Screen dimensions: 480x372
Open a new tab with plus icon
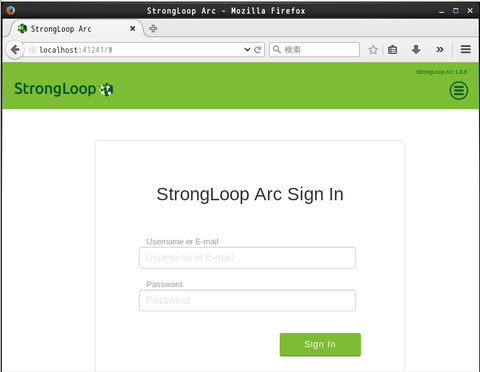click(153, 29)
